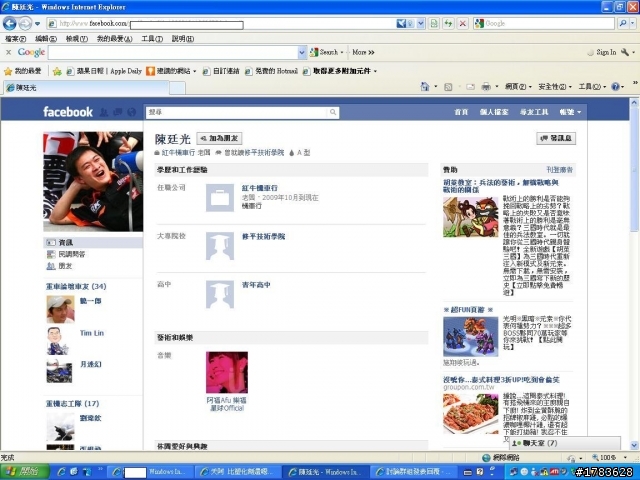This screenshot has height=480, width=640.
Task: Click the page vertical scrollbar down arrow
Action: point(634,445)
